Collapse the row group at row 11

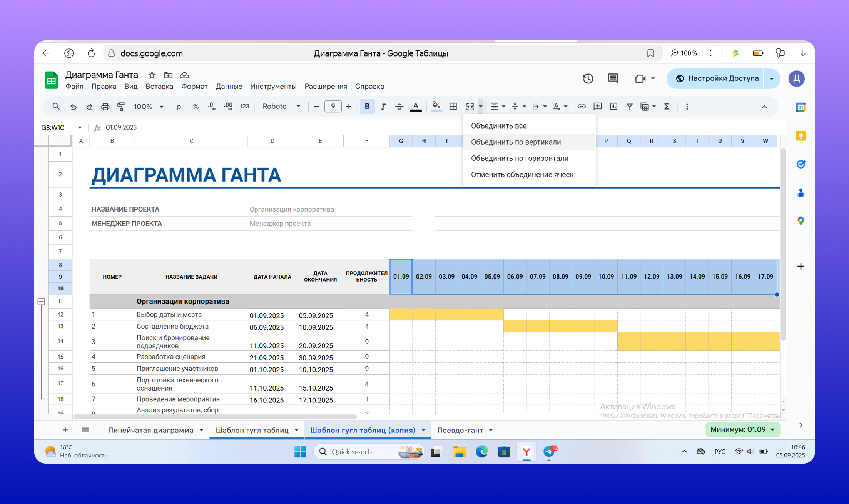41,301
